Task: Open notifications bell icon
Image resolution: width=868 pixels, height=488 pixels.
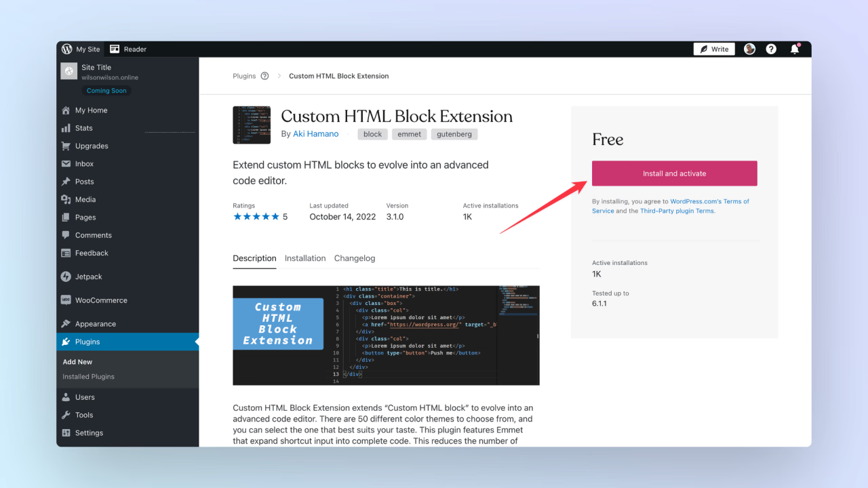Action: coord(795,49)
